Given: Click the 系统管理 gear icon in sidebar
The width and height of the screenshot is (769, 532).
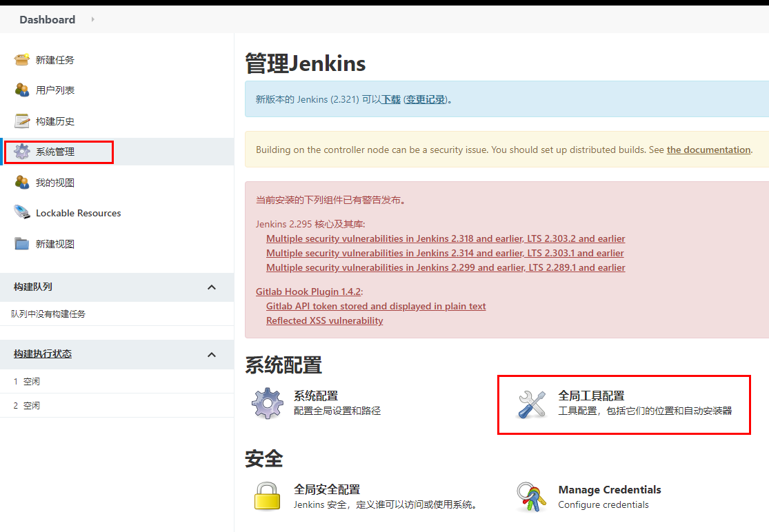Looking at the screenshot, I should coord(22,152).
